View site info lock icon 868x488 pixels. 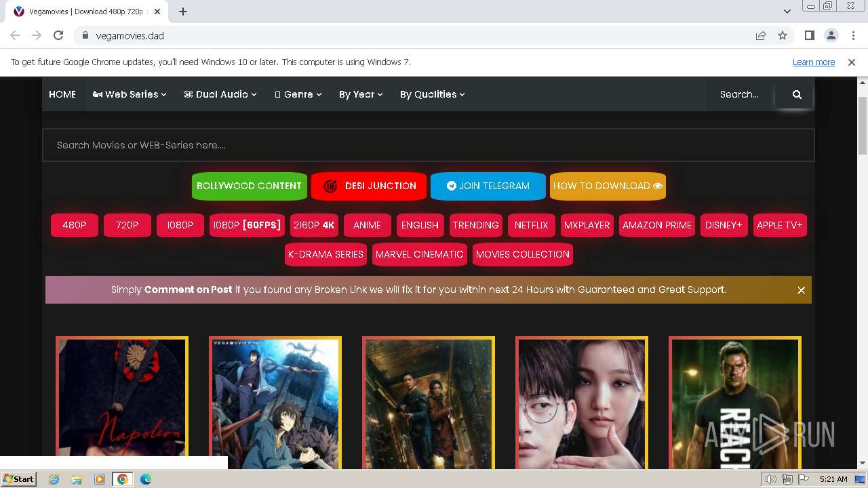point(85,35)
